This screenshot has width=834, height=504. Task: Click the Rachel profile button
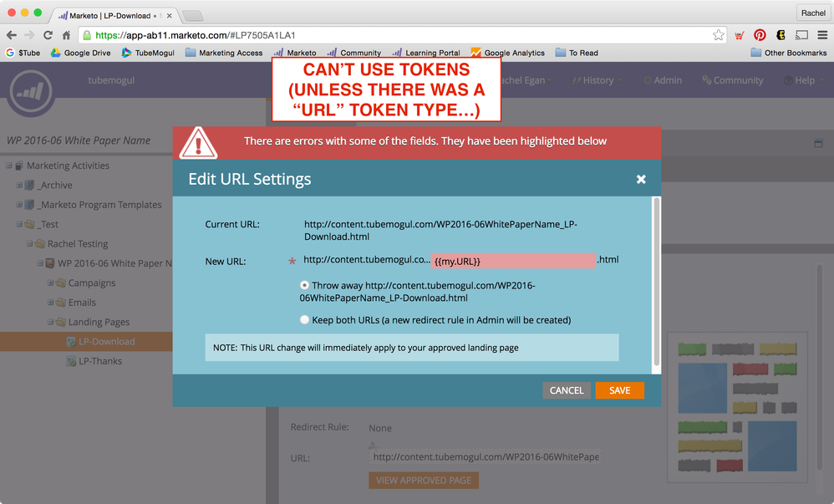coord(813,13)
